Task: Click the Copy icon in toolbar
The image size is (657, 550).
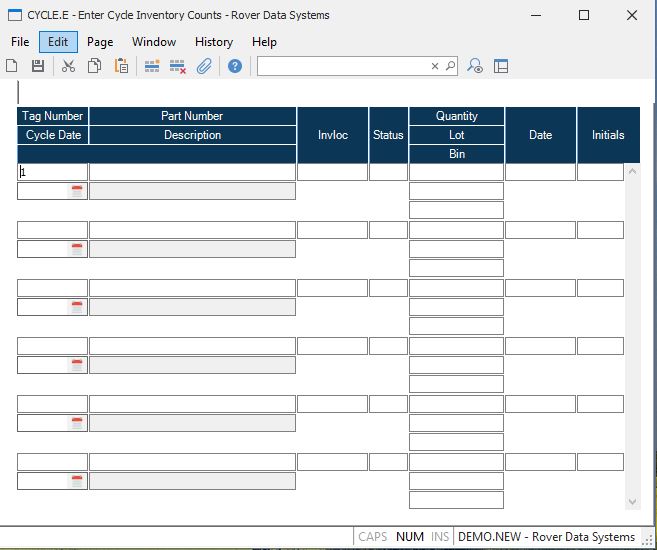Action: (x=94, y=66)
